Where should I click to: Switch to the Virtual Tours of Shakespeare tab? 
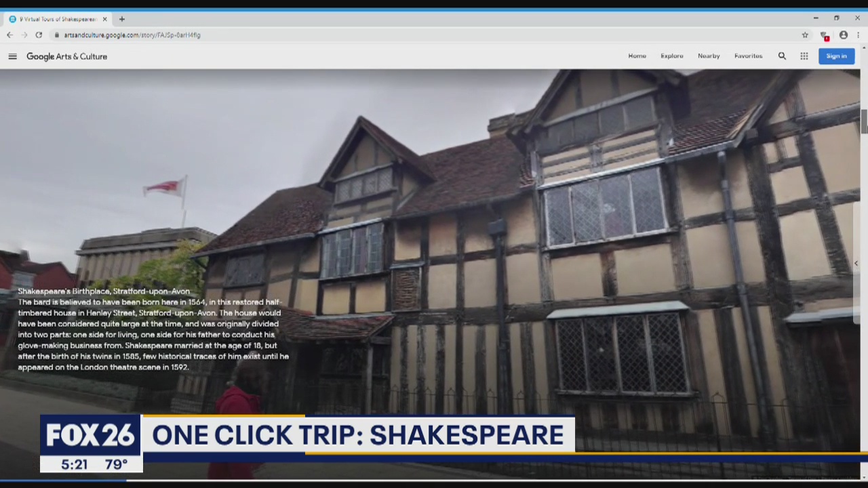tap(58, 19)
